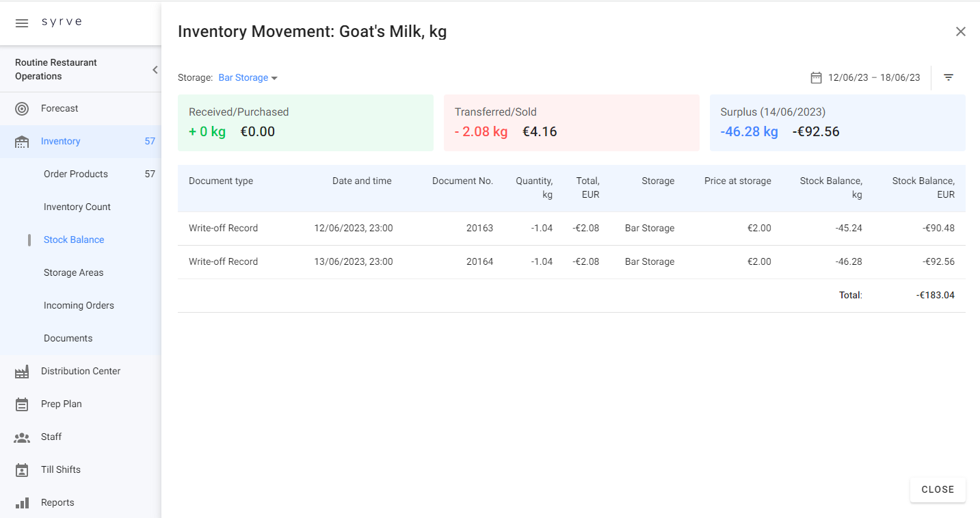Image resolution: width=980 pixels, height=518 pixels.
Task: Click the Prep Plan calendar icon
Action: click(x=22, y=404)
